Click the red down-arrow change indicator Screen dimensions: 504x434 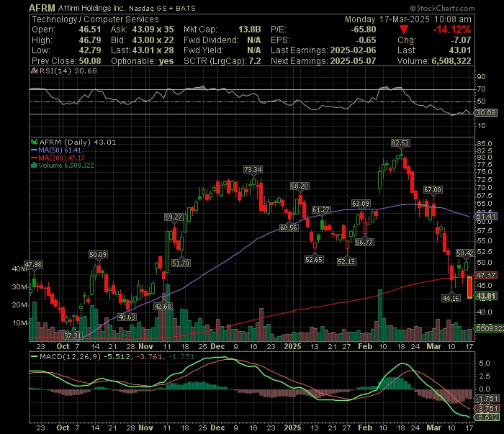coord(404,30)
